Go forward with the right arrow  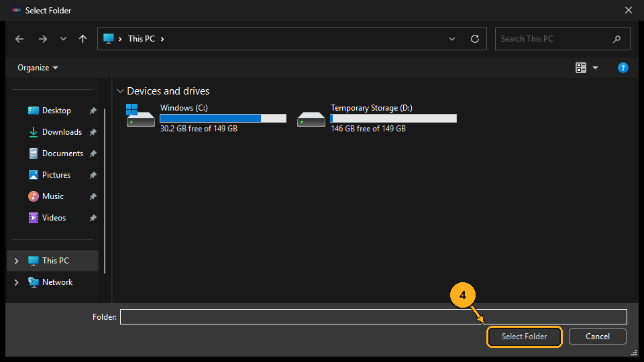[x=43, y=39]
